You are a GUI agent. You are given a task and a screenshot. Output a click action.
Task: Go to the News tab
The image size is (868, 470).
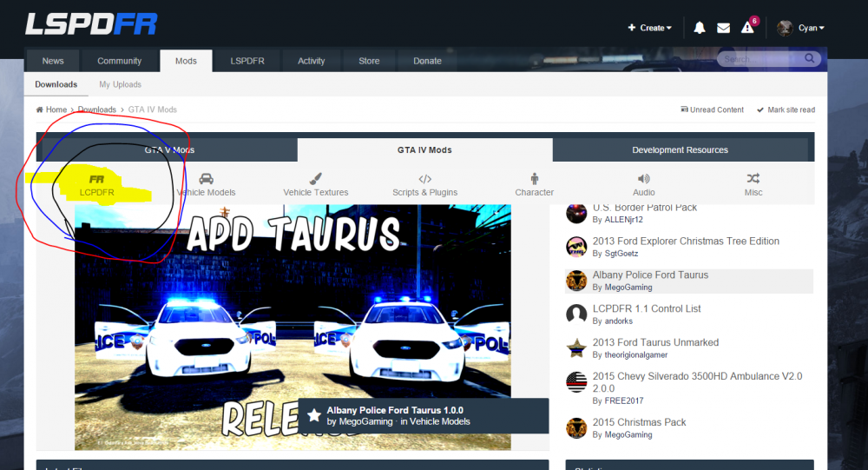(53, 61)
